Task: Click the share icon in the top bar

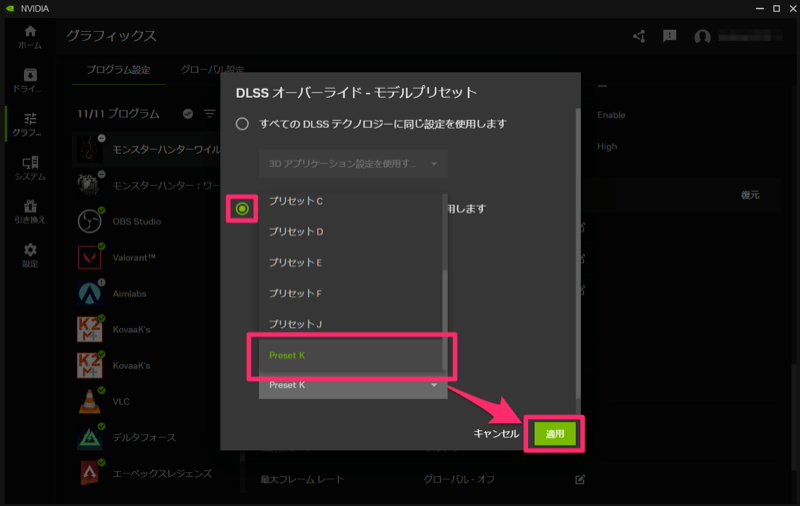Action: point(639,37)
